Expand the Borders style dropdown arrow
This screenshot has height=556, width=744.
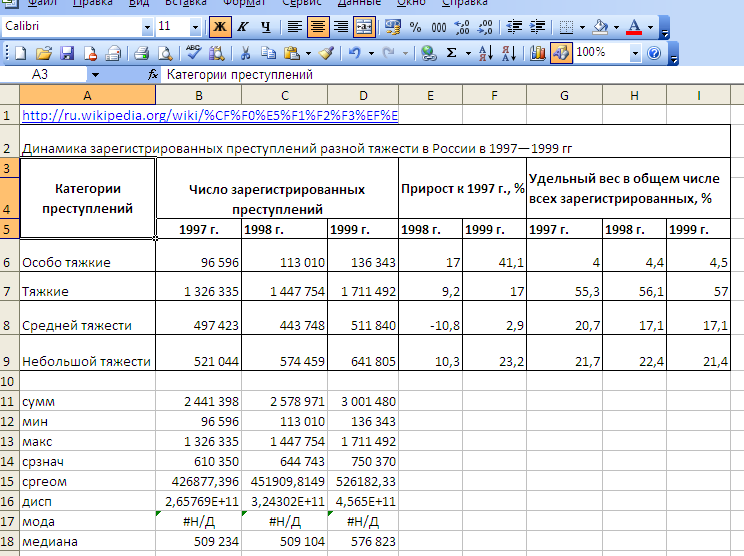(x=582, y=27)
